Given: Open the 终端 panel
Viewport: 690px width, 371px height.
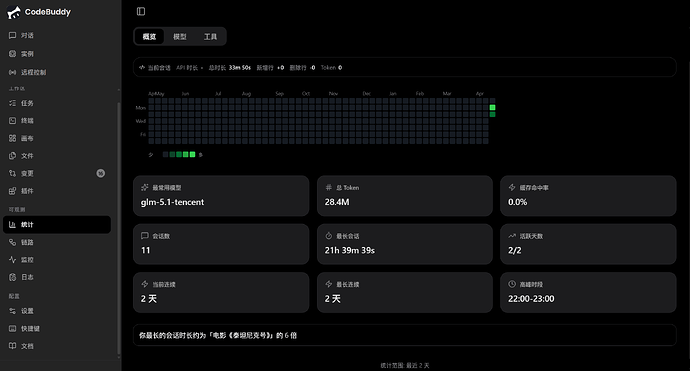Looking at the screenshot, I should pos(57,121).
